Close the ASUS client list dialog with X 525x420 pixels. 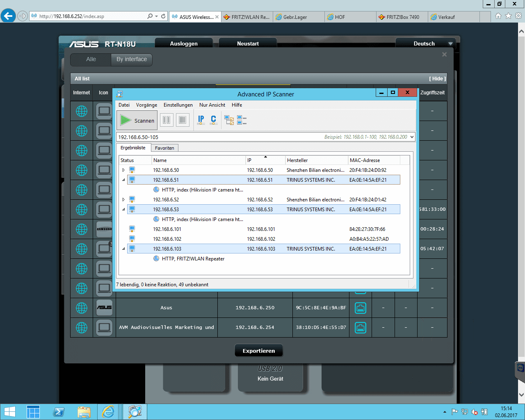pyautogui.click(x=444, y=54)
